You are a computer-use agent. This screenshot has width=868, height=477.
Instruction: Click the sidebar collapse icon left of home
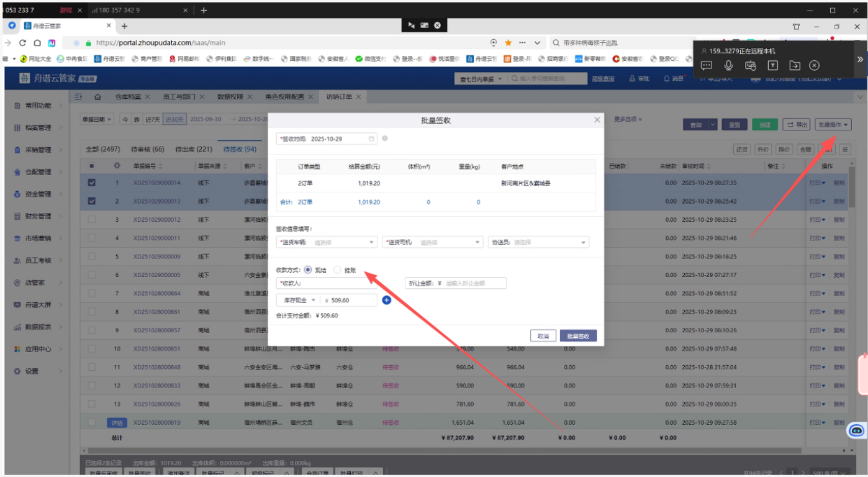pos(79,97)
